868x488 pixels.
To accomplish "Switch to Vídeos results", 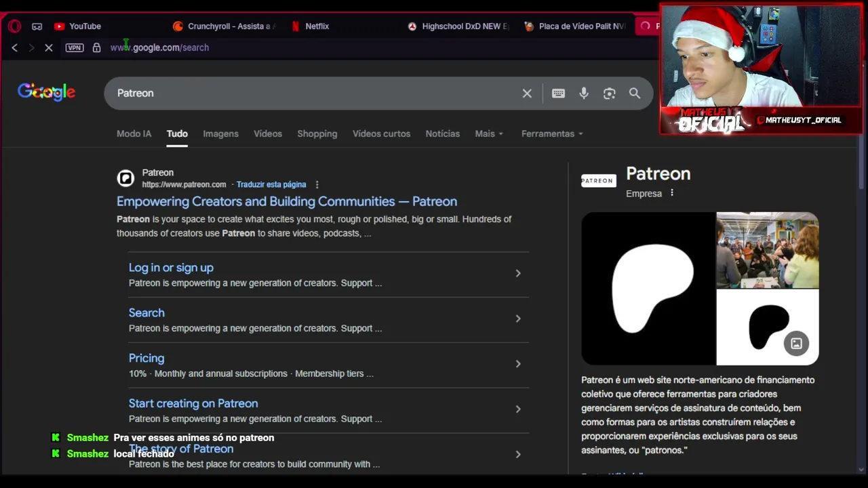I will [x=268, y=134].
